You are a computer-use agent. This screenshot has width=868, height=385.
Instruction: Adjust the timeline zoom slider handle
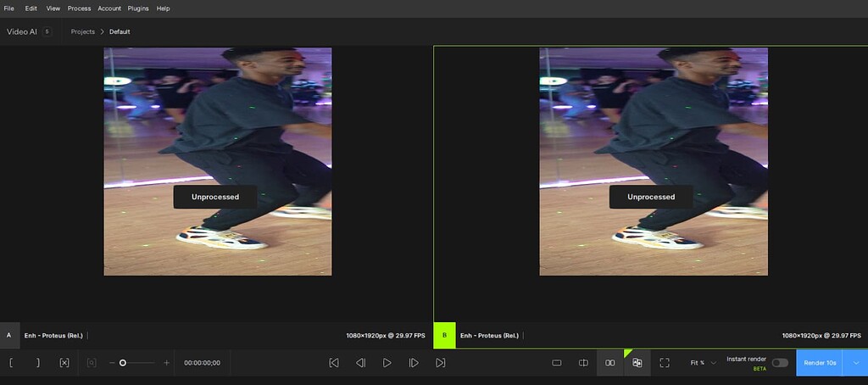coord(123,363)
